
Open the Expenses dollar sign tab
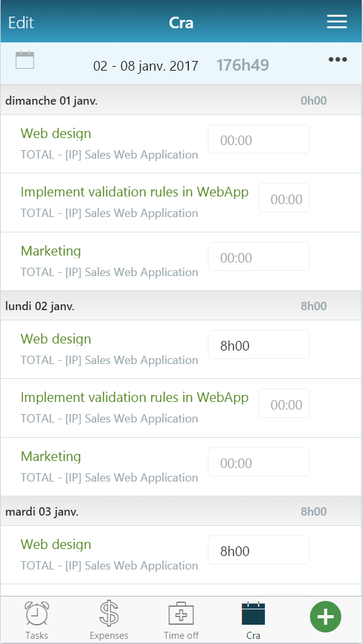coord(109,620)
